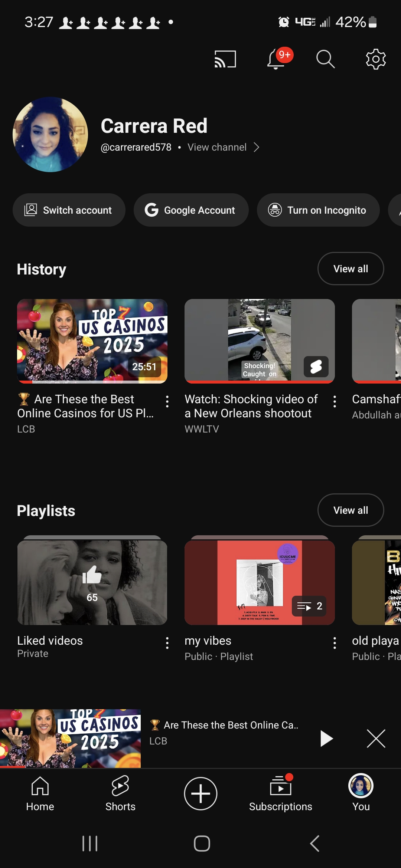Open the Subscriptions tab

tap(281, 793)
